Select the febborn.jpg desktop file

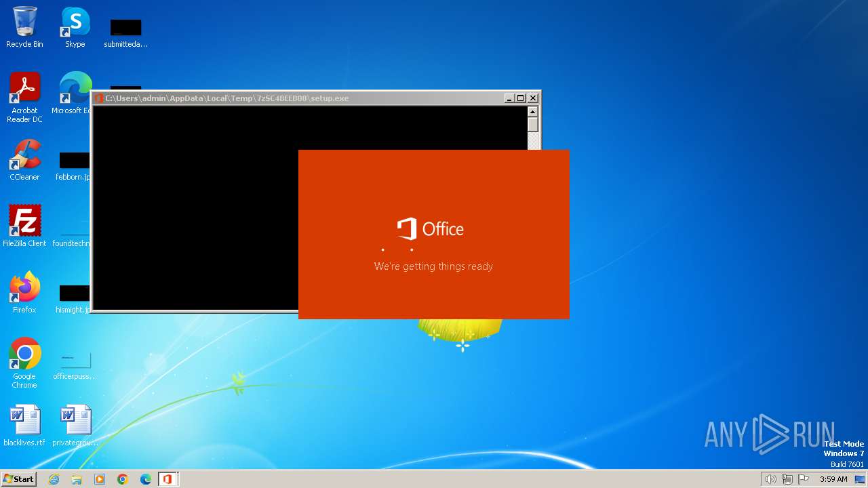(x=73, y=167)
